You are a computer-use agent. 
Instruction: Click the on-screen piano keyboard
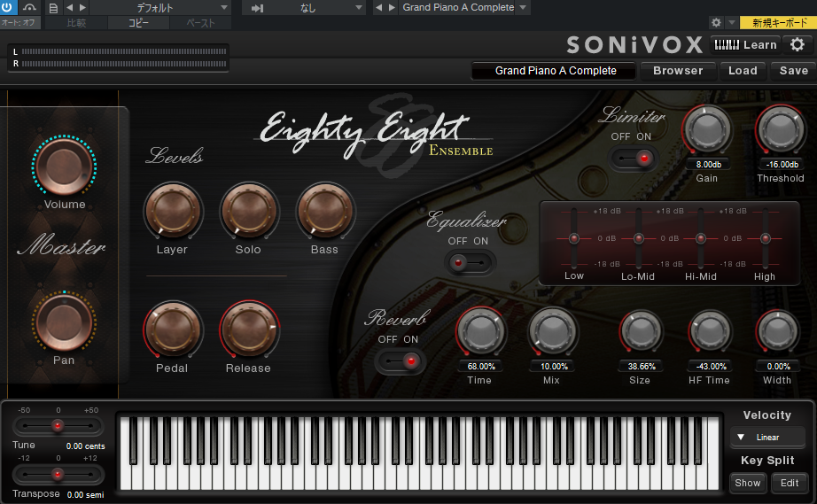coord(419,452)
